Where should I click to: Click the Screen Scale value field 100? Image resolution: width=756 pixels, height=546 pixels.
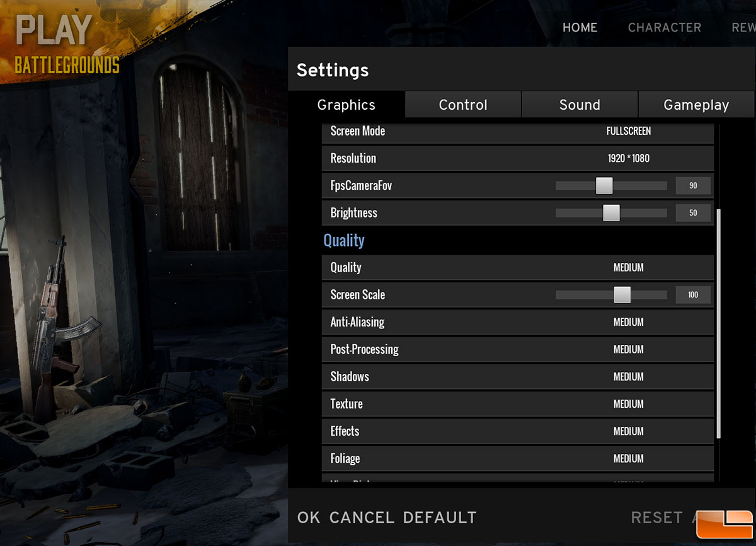pos(693,294)
